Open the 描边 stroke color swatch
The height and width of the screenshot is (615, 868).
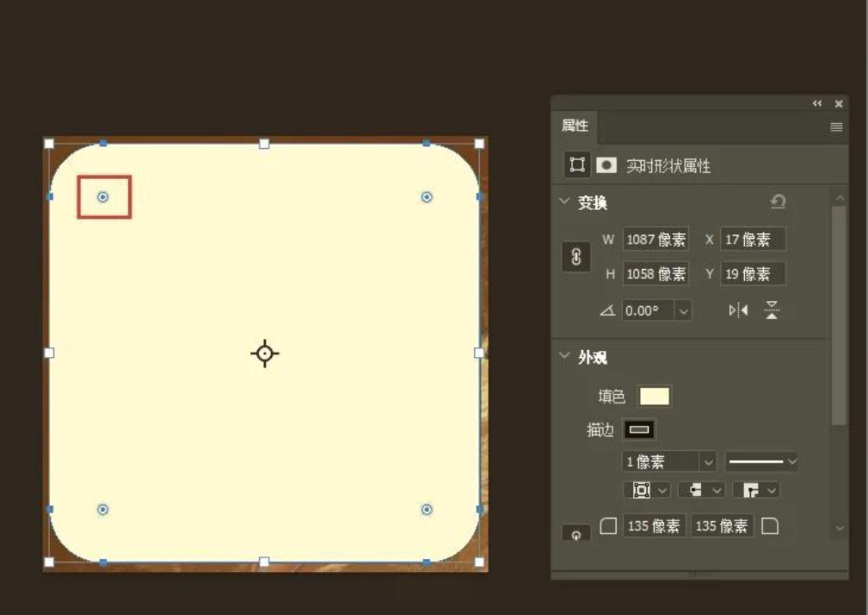click(x=639, y=429)
